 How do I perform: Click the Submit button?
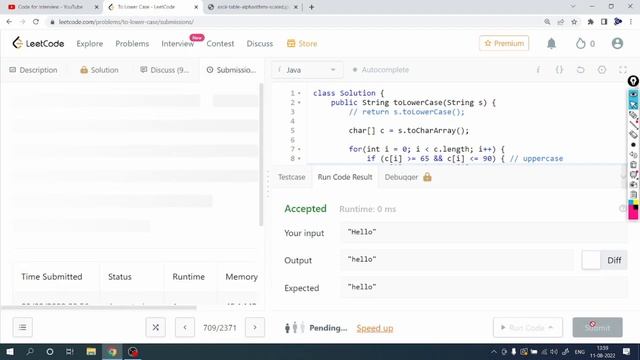pos(597,327)
